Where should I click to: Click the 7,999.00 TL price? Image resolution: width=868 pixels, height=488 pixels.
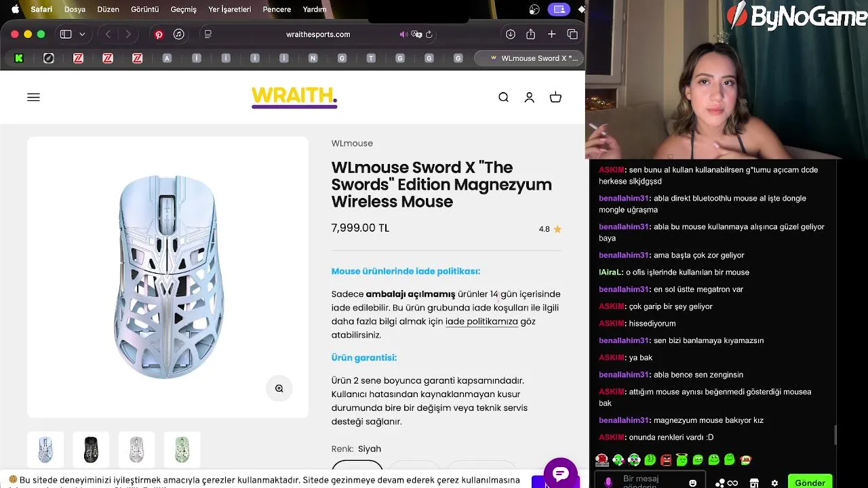(x=360, y=228)
